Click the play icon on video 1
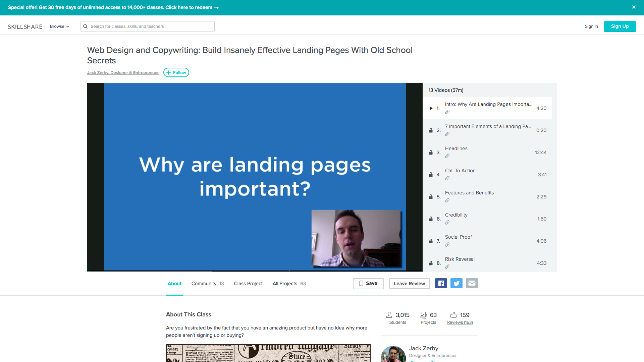This screenshot has height=362, width=644. point(431,108)
